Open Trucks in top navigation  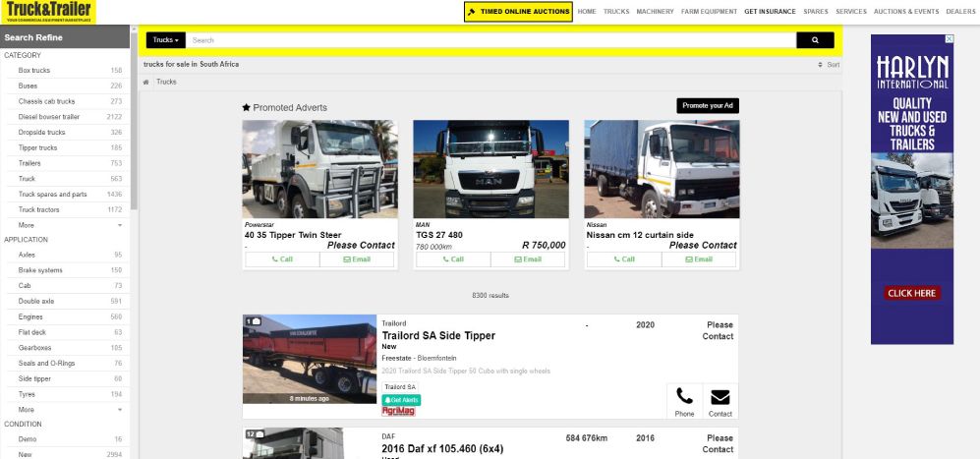click(616, 11)
